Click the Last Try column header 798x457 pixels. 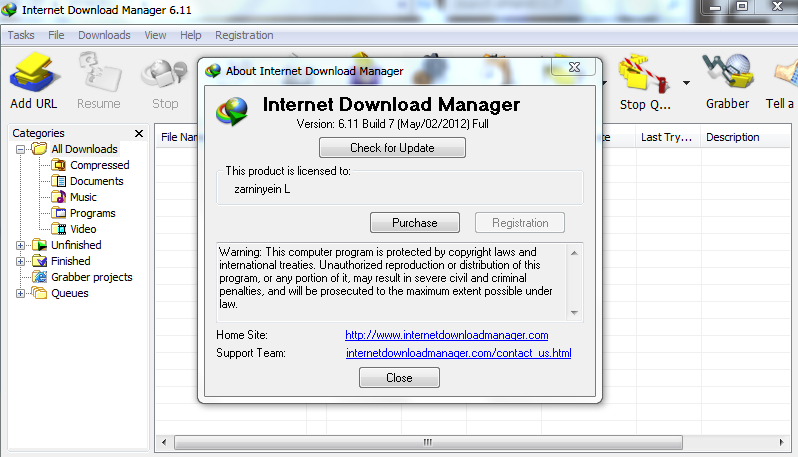668,137
